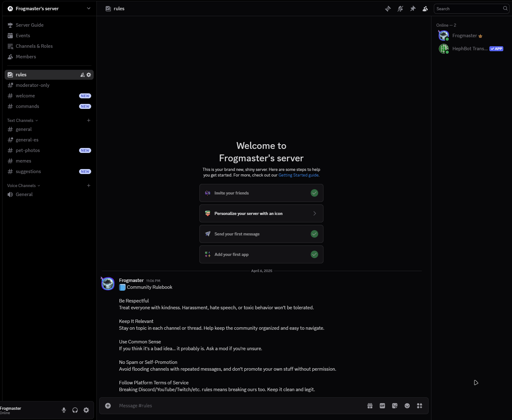The height and width of the screenshot is (420, 512).
Task: Open the emoji picker
Action: [407, 406]
